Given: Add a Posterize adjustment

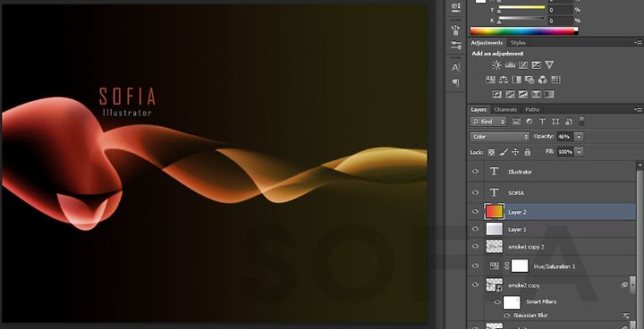Looking at the screenshot, I should [510, 95].
